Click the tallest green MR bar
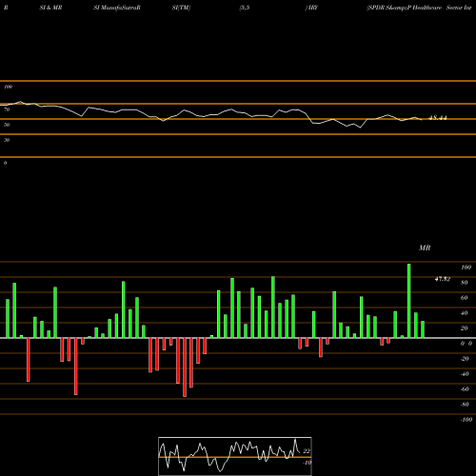The width and height of the screenshot is (476, 476). point(409,301)
